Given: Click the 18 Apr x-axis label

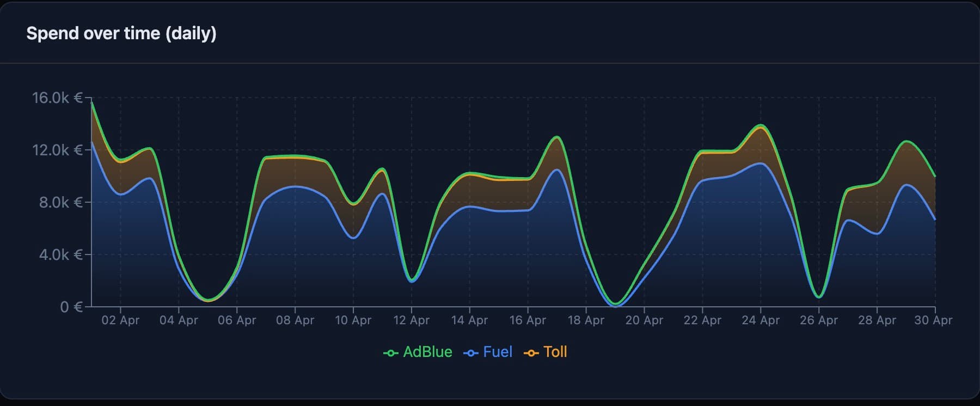Looking at the screenshot, I should tap(586, 320).
